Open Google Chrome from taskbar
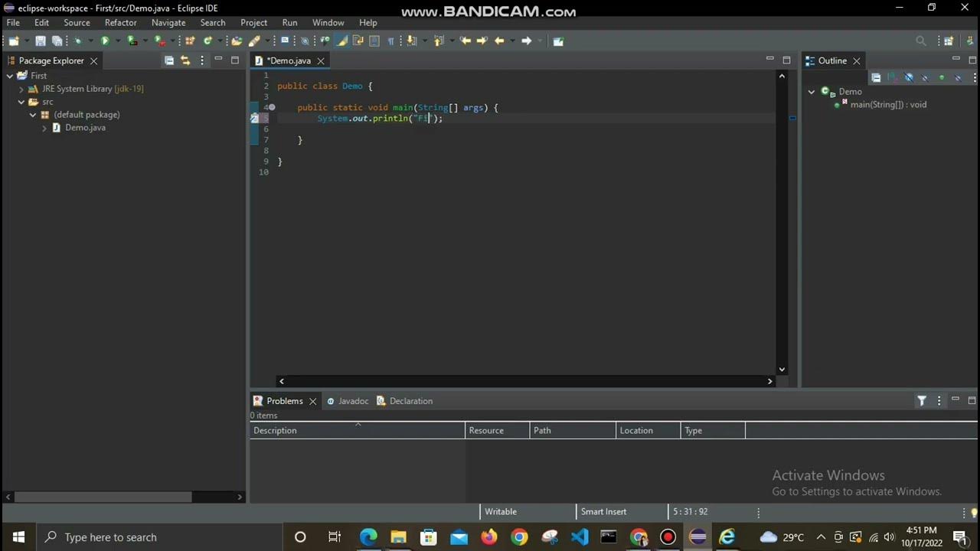 (x=519, y=537)
